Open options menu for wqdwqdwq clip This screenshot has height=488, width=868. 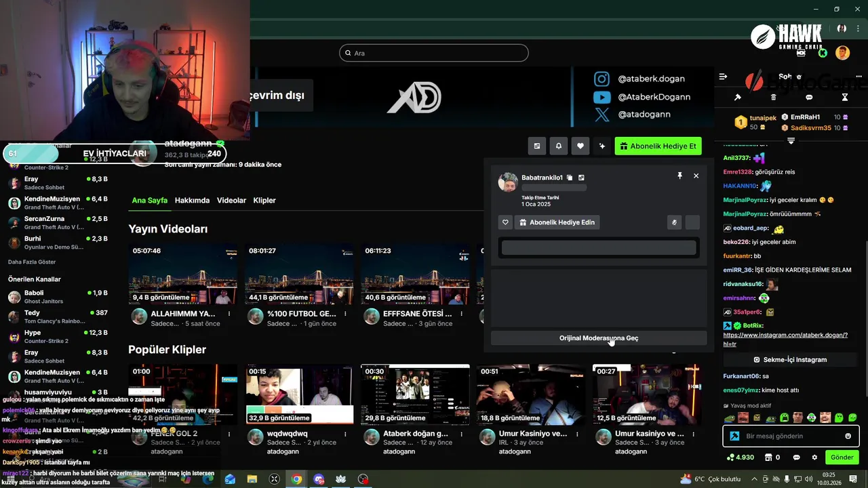click(345, 434)
